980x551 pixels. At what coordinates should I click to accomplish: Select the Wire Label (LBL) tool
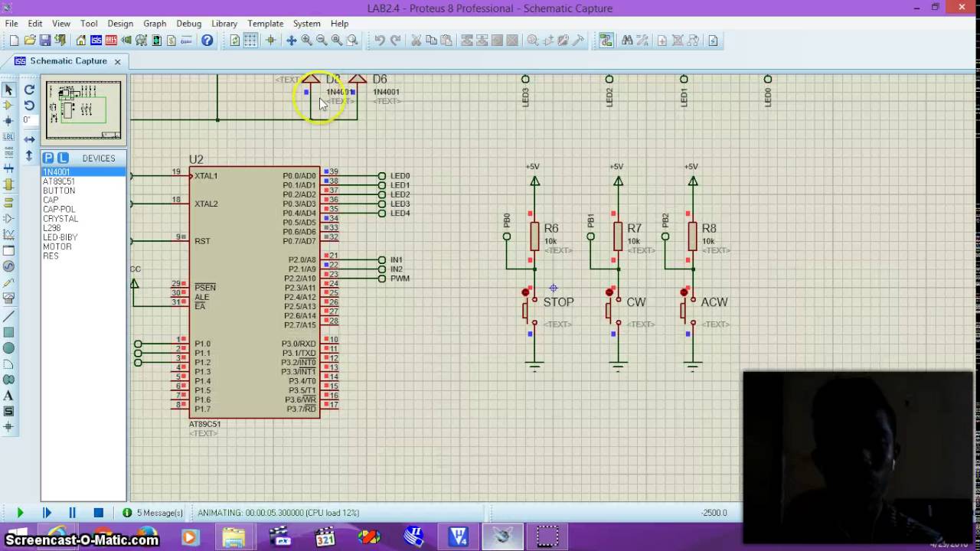click(x=9, y=136)
